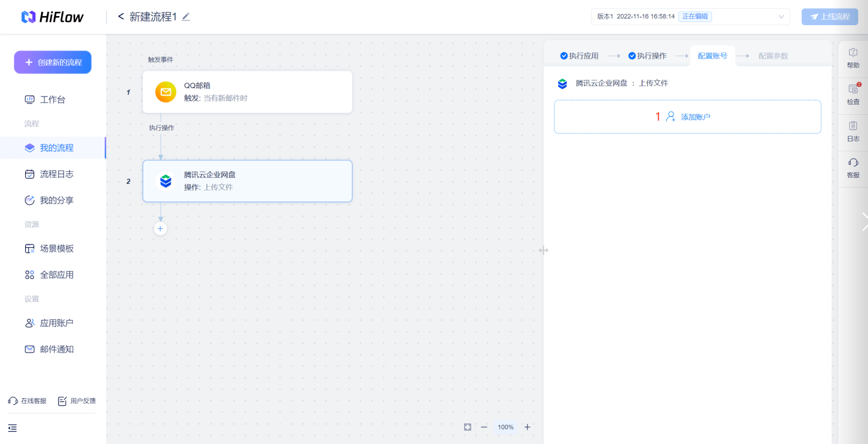Open 检查 check panel
This screenshot has width=868, height=444.
(x=853, y=94)
